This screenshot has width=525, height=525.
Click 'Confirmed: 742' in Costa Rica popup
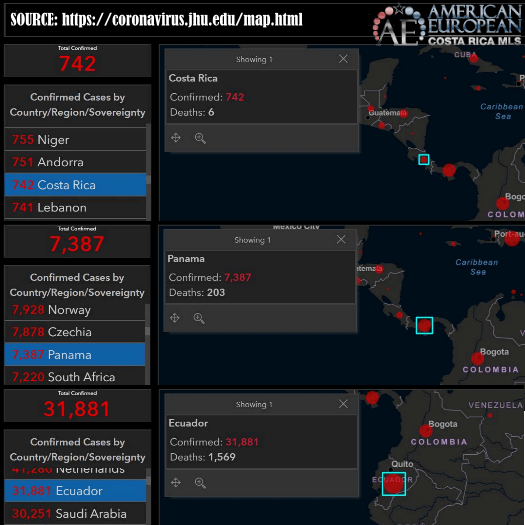pyautogui.click(x=207, y=97)
